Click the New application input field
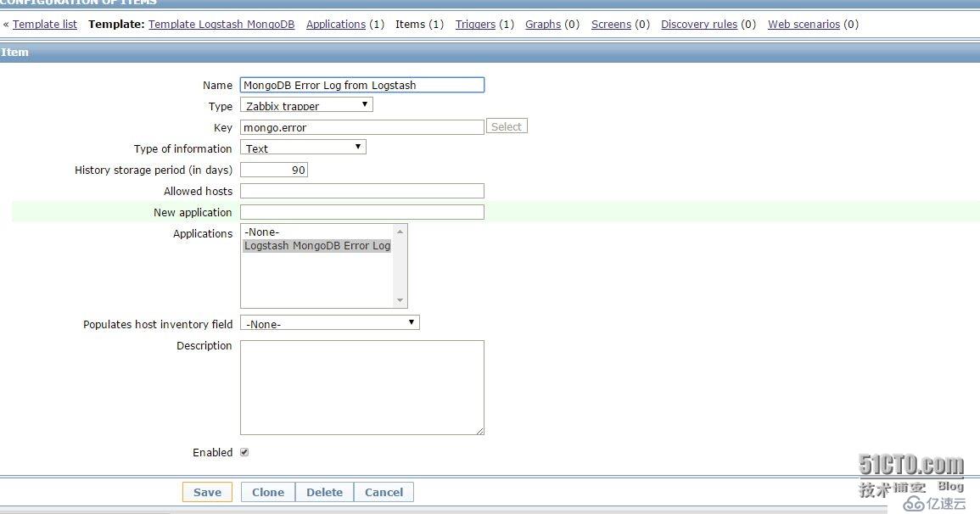Image resolution: width=980 pixels, height=514 pixels. [361, 212]
